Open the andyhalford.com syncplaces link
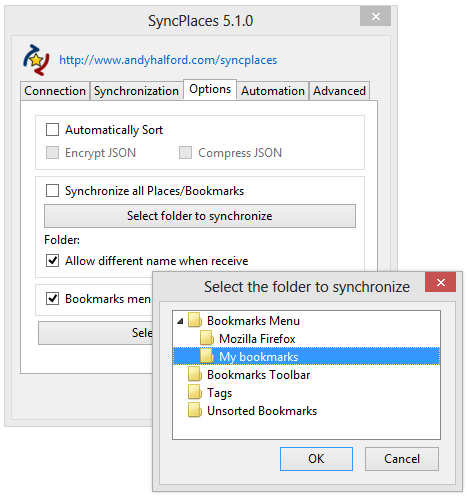 point(168,60)
